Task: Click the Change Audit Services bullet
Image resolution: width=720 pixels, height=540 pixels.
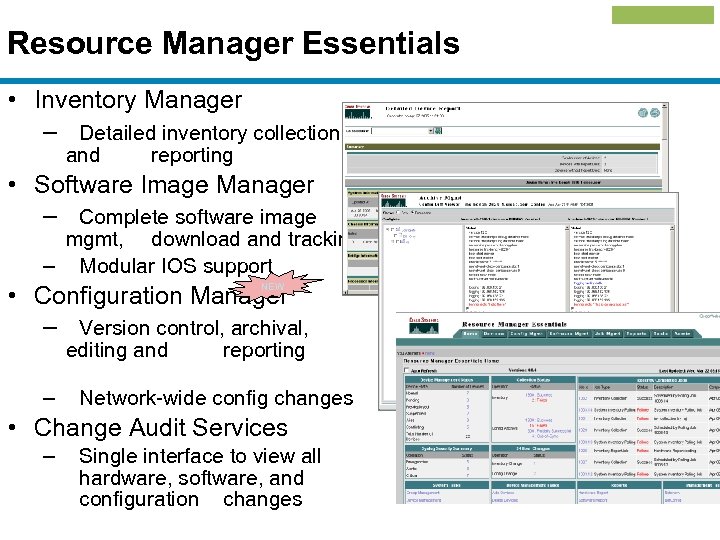Action: (161, 428)
